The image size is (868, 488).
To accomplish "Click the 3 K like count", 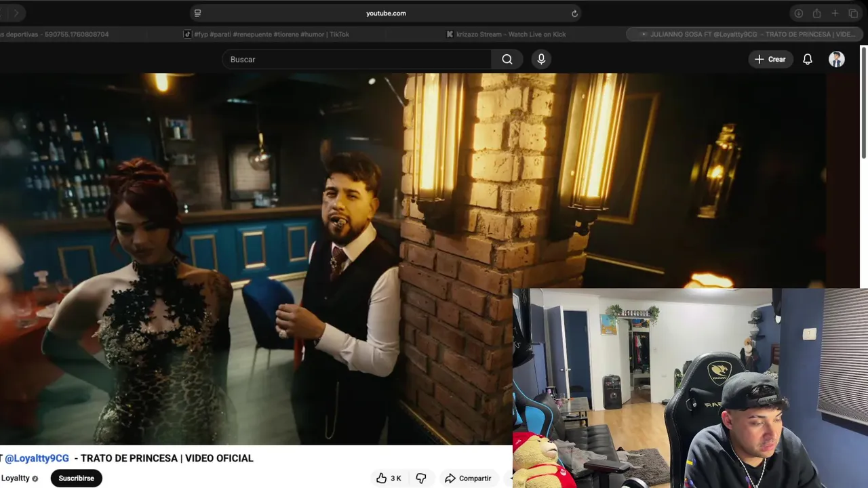I will 396,479.
